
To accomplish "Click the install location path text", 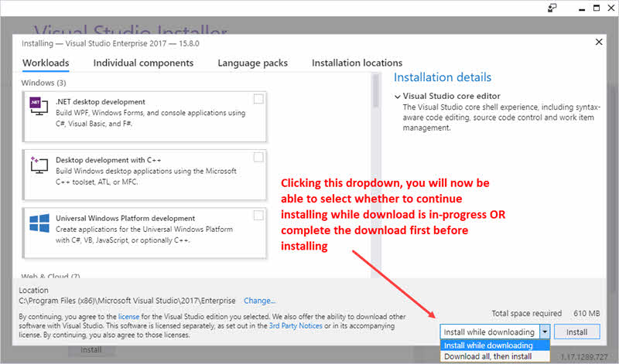I will (x=127, y=301).
